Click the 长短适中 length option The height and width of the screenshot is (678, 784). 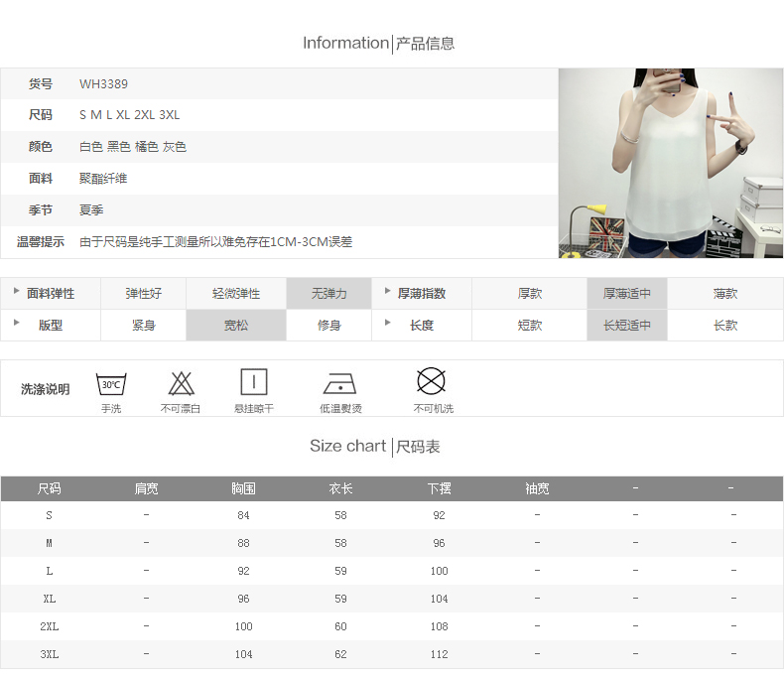point(626,326)
